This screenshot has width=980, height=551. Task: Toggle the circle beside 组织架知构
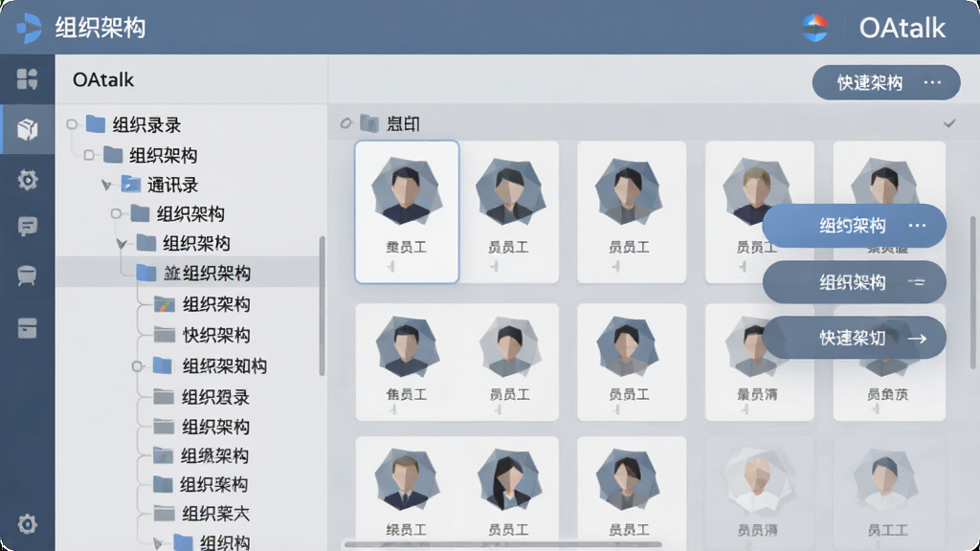(138, 366)
